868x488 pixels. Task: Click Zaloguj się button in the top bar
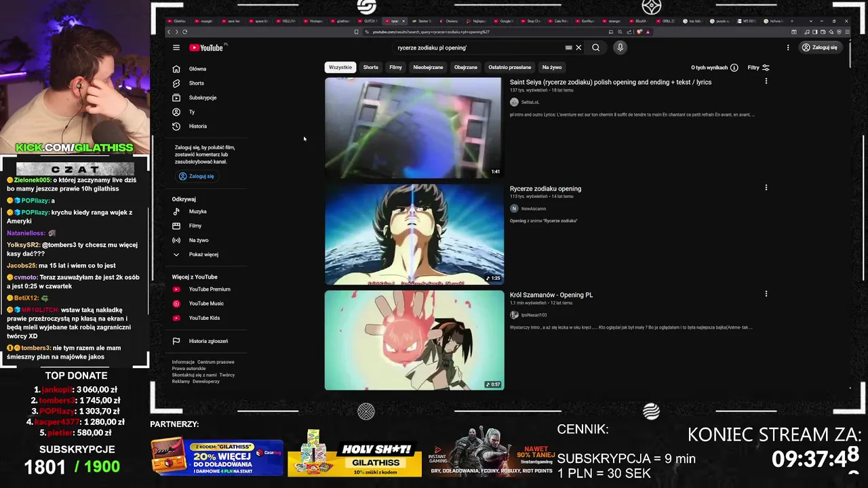[x=819, y=47]
